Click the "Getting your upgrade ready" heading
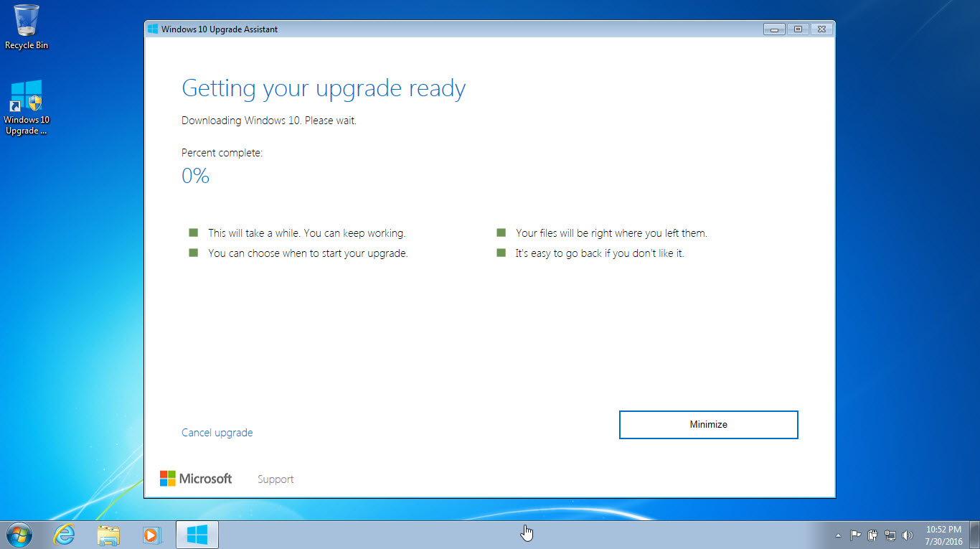Viewport: 980px width, 549px height. coord(324,89)
